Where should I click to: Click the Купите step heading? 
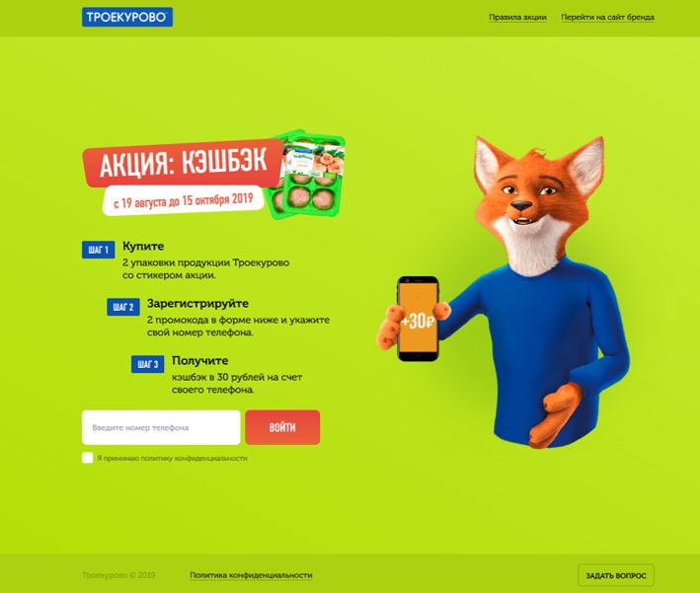143,247
